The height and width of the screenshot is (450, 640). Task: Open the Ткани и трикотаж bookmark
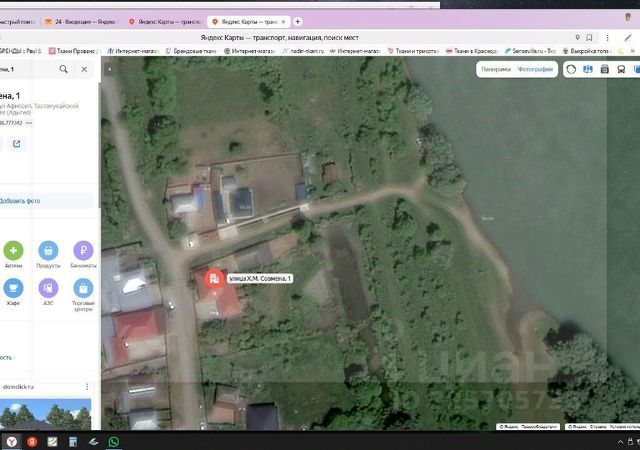(x=413, y=51)
